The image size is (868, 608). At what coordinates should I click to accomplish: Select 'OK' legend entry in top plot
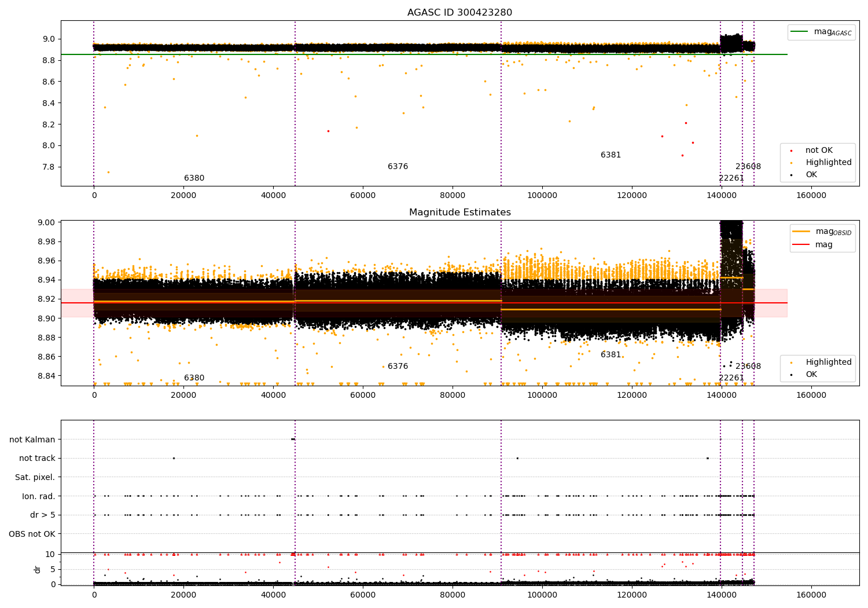(x=811, y=175)
